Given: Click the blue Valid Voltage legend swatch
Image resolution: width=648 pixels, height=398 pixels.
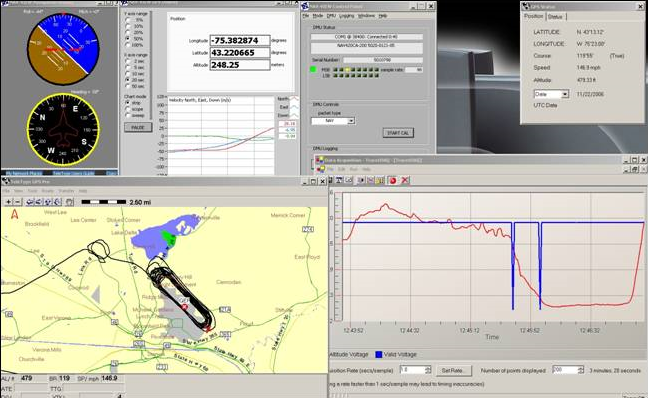Looking at the screenshot, I should 379,355.
